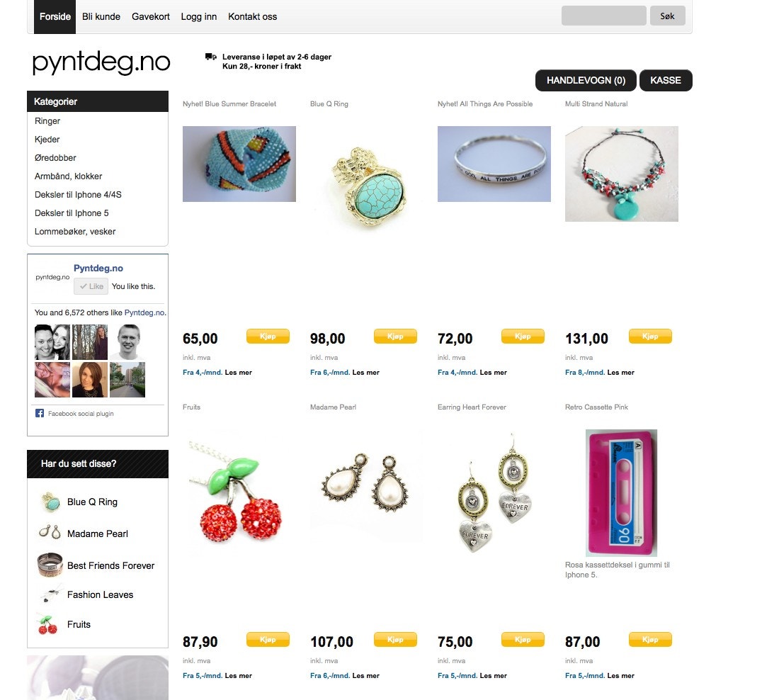Click the Søk search button
Screen dimensions: 762x700
[x=667, y=16]
